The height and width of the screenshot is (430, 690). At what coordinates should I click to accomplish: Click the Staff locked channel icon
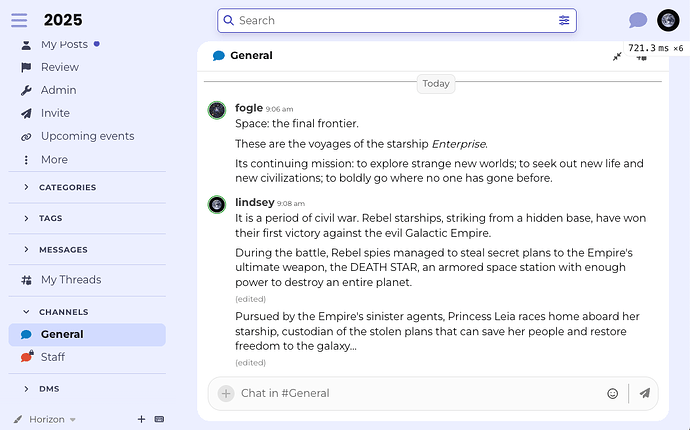[27, 356]
